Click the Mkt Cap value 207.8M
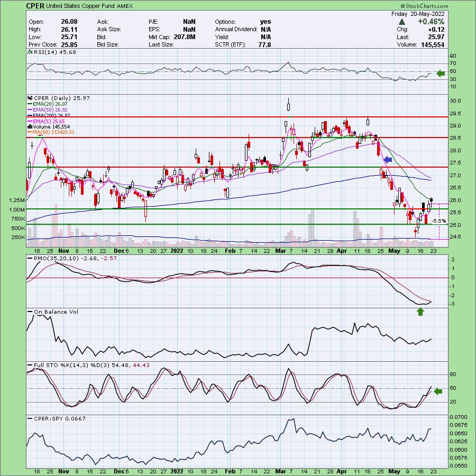The height and width of the screenshot is (476, 476). click(185, 37)
